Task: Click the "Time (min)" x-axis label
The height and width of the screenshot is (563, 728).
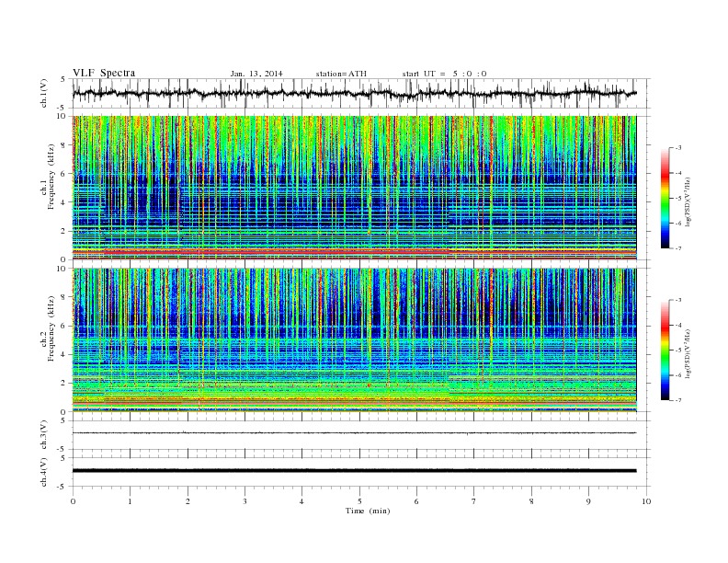Action: click(368, 511)
